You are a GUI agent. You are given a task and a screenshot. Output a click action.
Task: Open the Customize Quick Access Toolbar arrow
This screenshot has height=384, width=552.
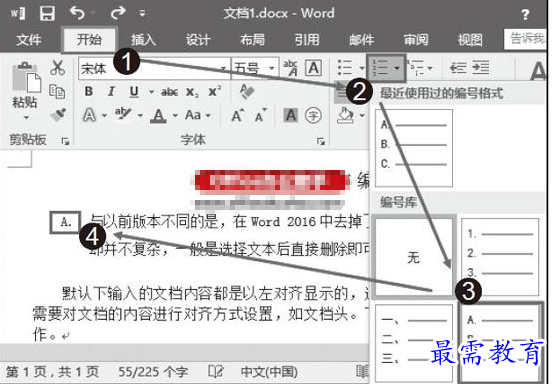(142, 14)
